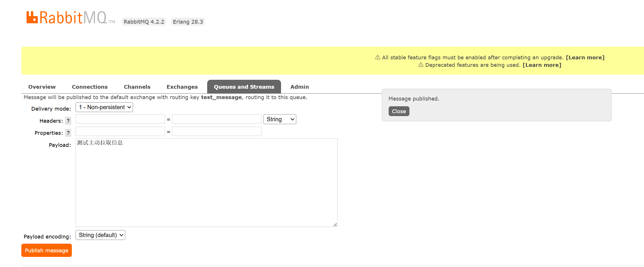
Task: Click inside the Payload text area
Action: 207,183
